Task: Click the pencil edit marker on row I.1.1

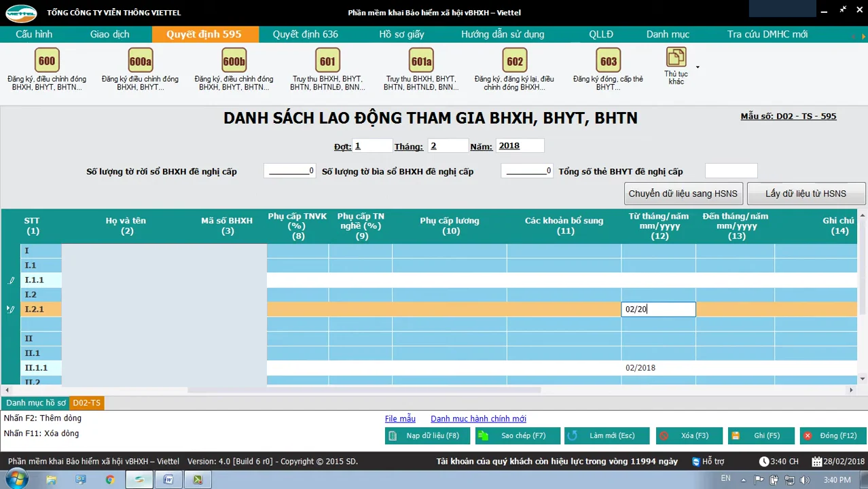Action: (11, 280)
